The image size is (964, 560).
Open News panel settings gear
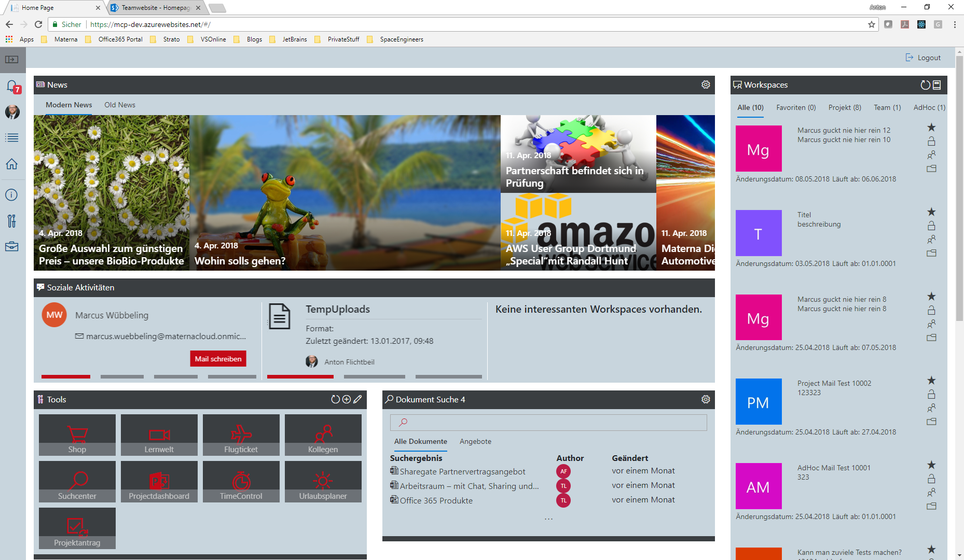pos(706,85)
